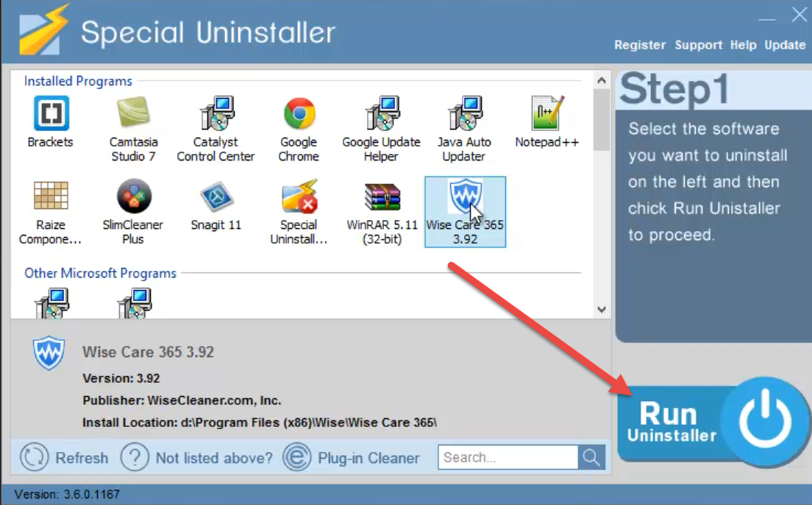Screen dimensions: 812x505
Task: Refresh the installed programs list
Action: click(64, 457)
